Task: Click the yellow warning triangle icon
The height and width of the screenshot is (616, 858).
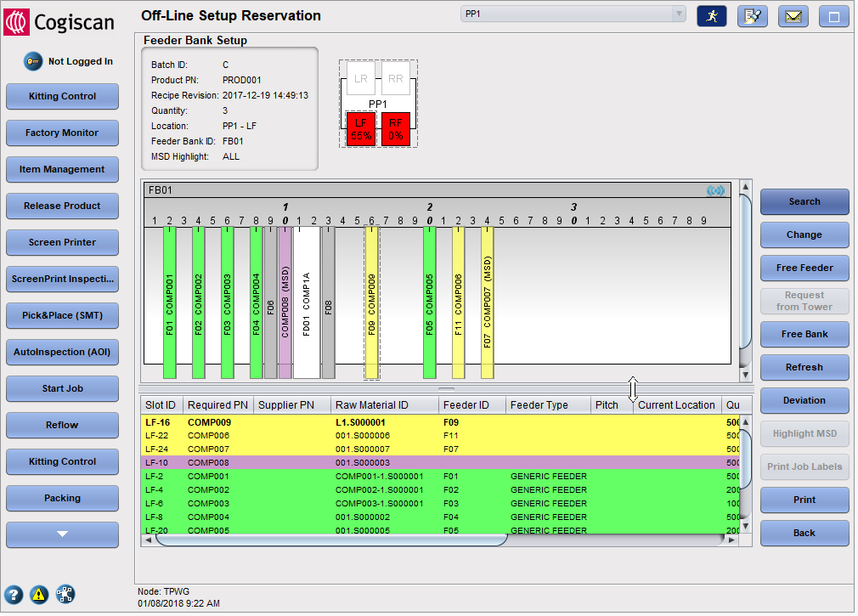Action: (x=39, y=594)
